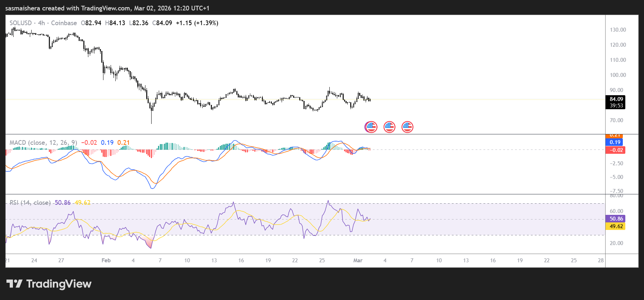Click the 20.00 RSI scale label
Viewport: 644px width, 300px height.
click(616, 243)
